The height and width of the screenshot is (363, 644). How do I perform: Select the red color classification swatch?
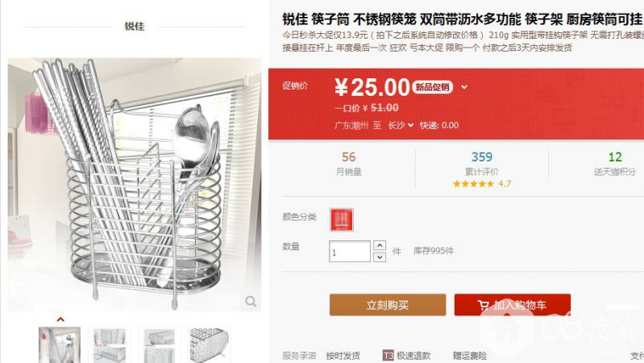[341, 220]
